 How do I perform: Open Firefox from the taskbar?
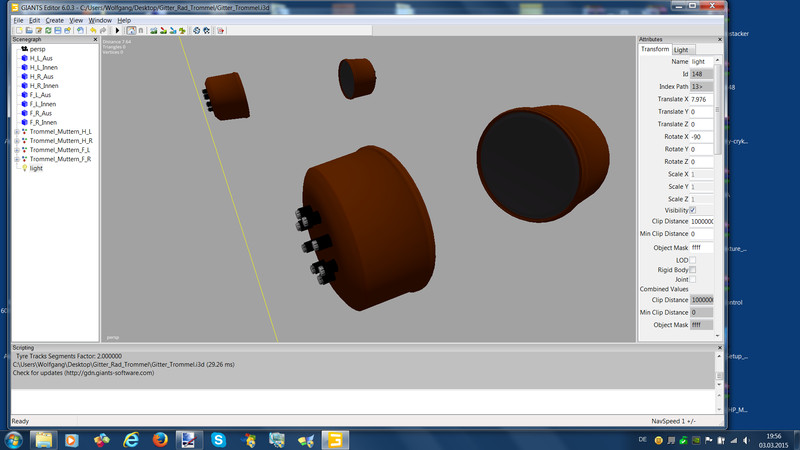pyautogui.click(x=159, y=439)
